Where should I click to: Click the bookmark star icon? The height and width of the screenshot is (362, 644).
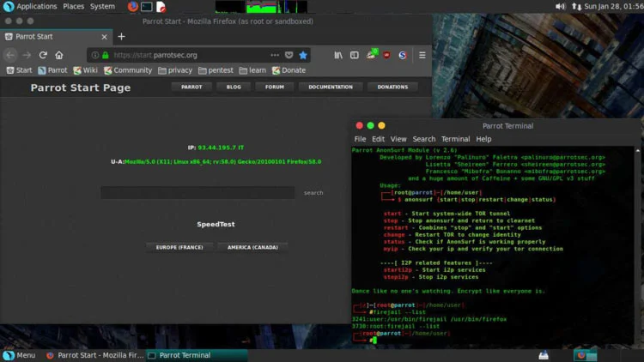(x=302, y=55)
